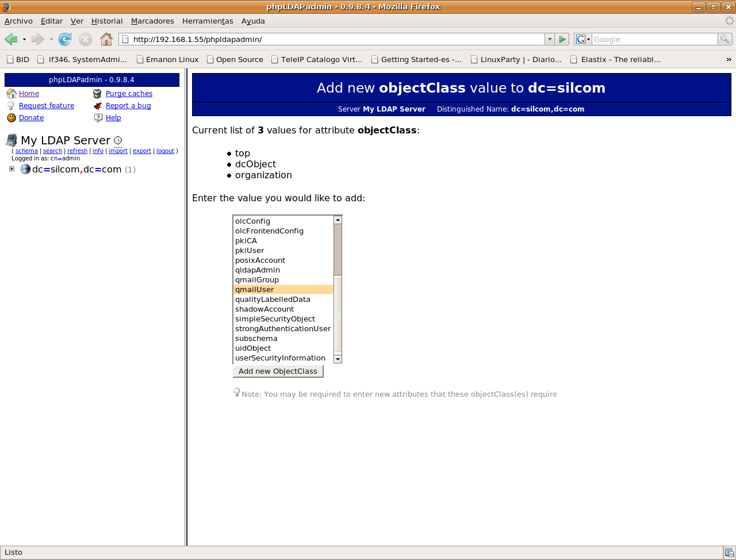
Task: Select posixAccount in the objectClass list
Action: point(260,260)
